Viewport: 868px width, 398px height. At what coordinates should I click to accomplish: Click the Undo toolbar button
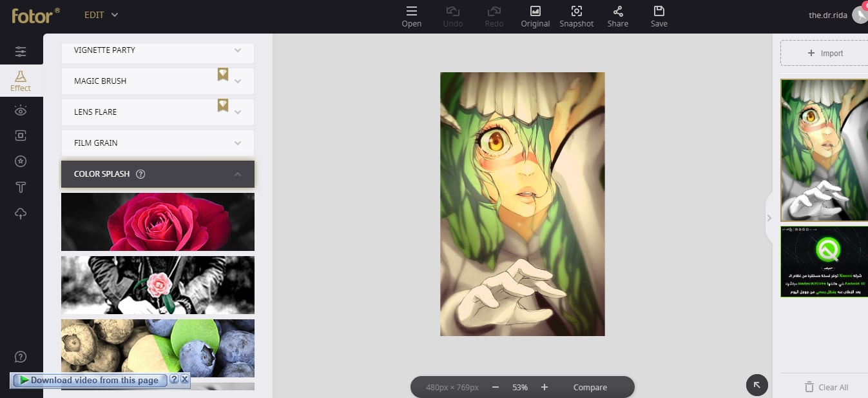coord(453,17)
